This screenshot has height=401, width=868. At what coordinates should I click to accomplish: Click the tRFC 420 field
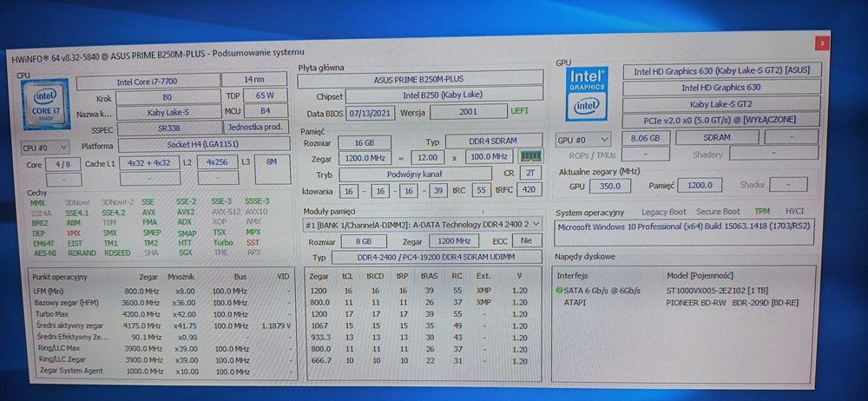pos(530,190)
